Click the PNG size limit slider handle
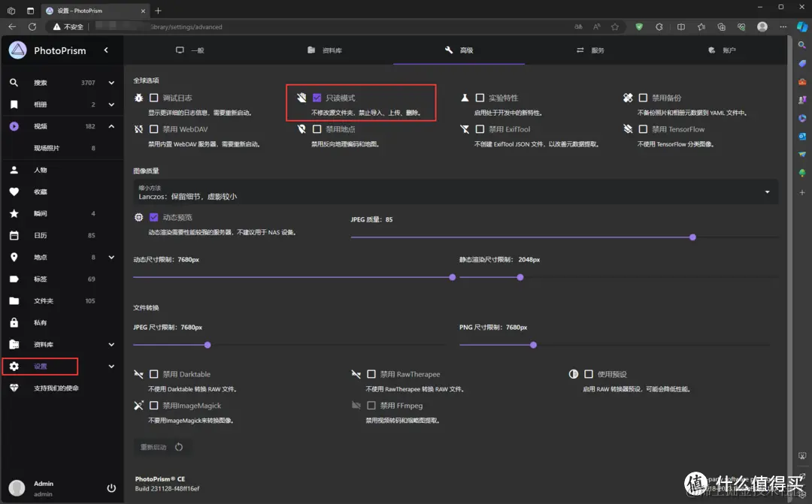Image resolution: width=812 pixels, height=504 pixels. (x=533, y=346)
